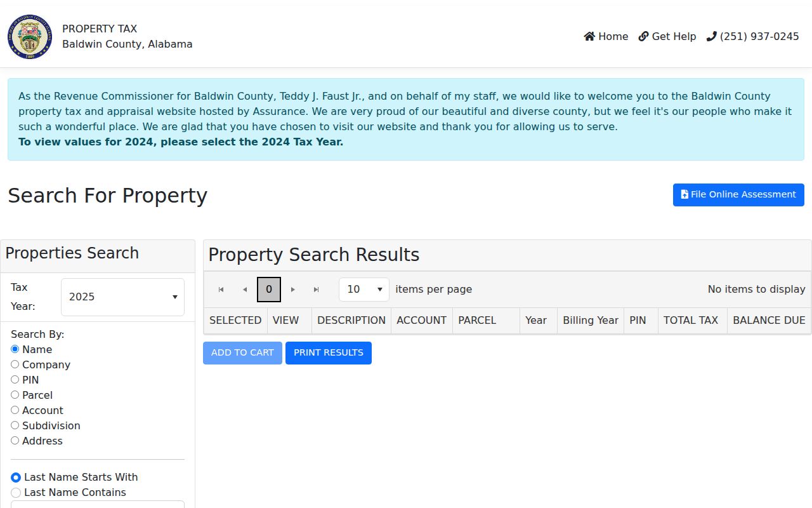Click the VIEW column header
The width and height of the screenshot is (812, 508).
[289, 321]
